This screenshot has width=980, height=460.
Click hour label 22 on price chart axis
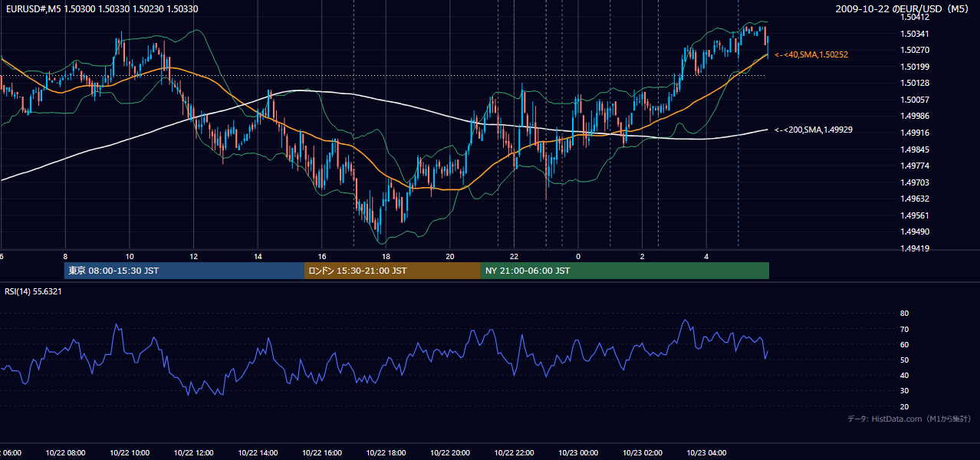514,256
